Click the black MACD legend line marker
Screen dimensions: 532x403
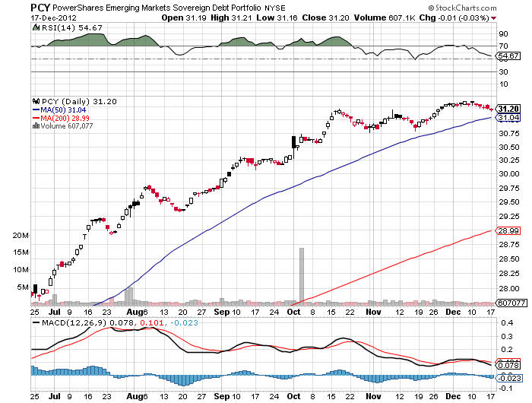point(36,322)
